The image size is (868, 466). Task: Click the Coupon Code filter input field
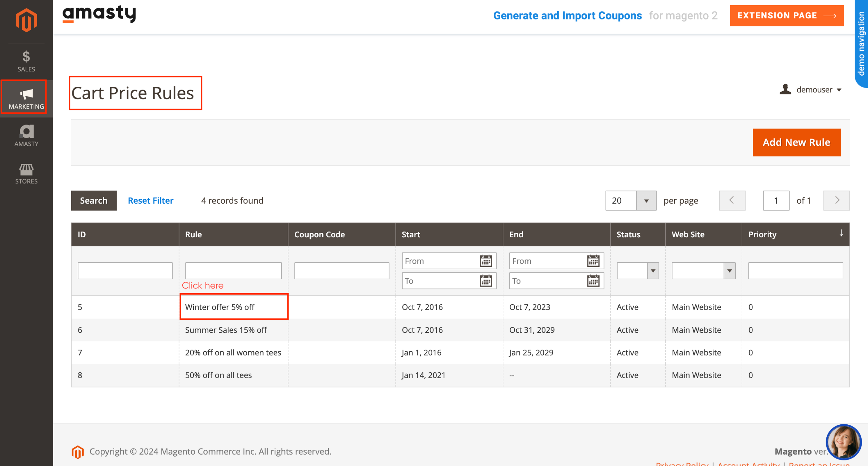pos(341,270)
